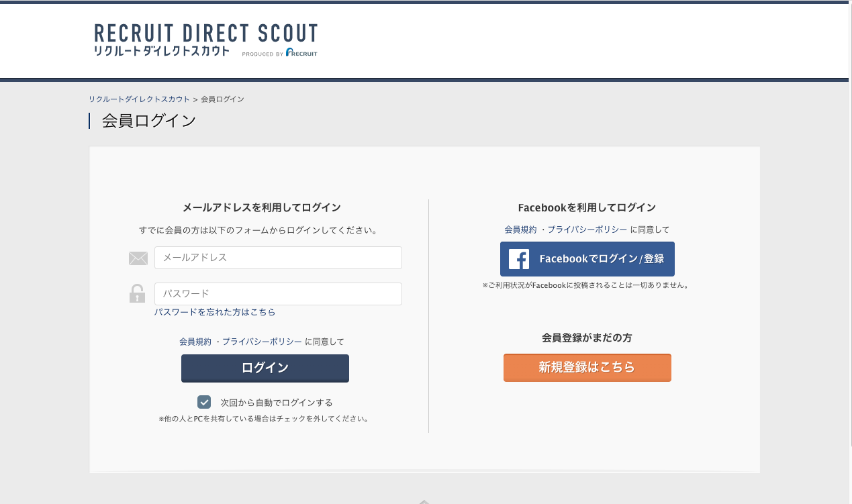Screen dimensions: 852x504
Task: Uncheck the 次回から自動でログインする checkbox
Action: click(x=204, y=402)
